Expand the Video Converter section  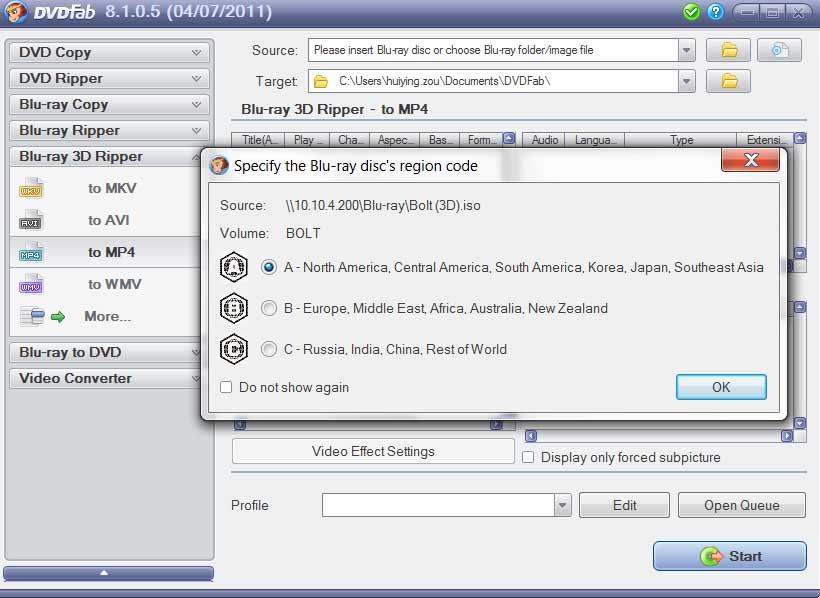(x=106, y=378)
